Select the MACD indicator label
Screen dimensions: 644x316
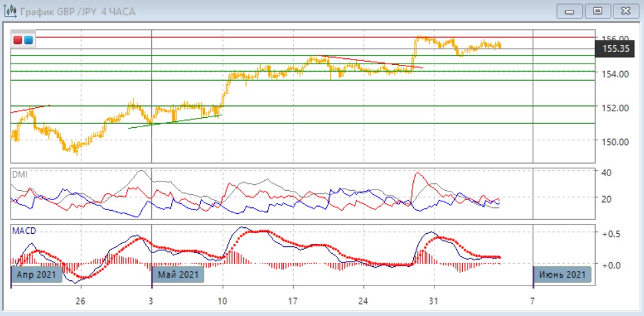click(23, 231)
